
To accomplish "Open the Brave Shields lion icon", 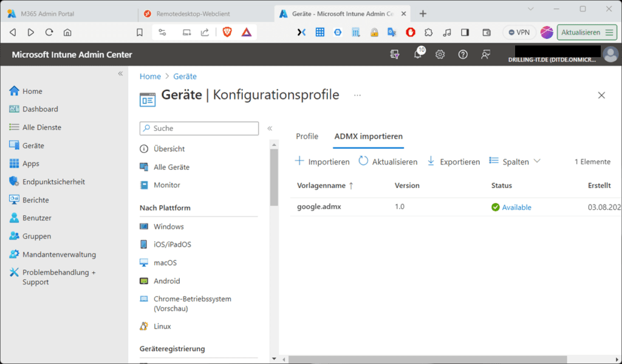I will coord(227,32).
